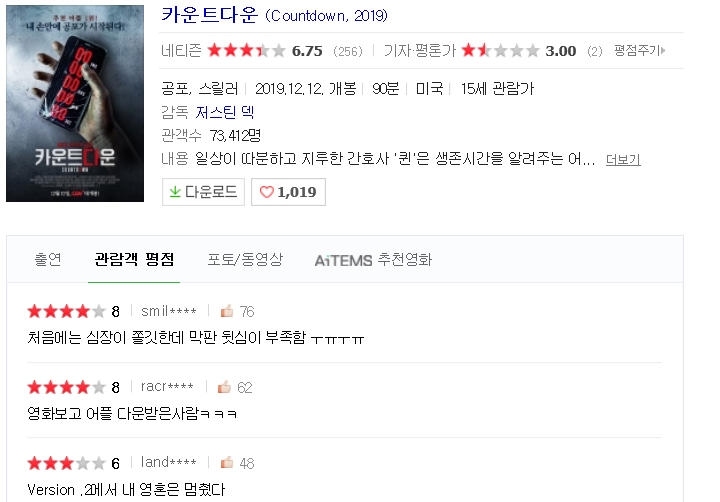Viewport: 720px width, 502px height.
Task: Click the critic review count (2)
Action: click(595, 51)
